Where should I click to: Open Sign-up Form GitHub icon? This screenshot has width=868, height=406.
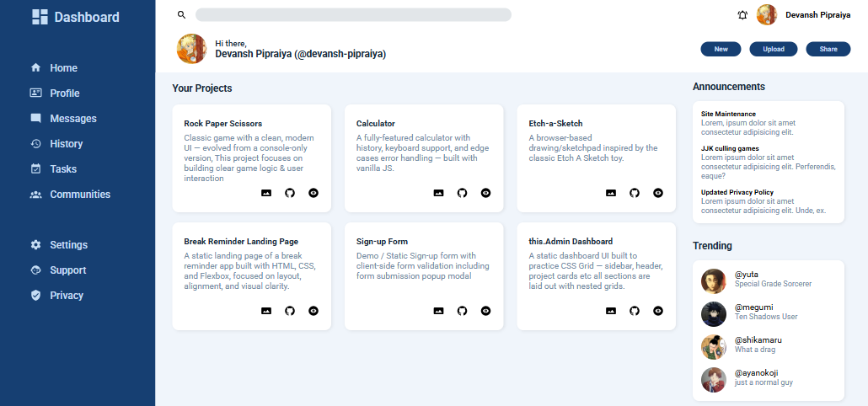(x=463, y=311)
